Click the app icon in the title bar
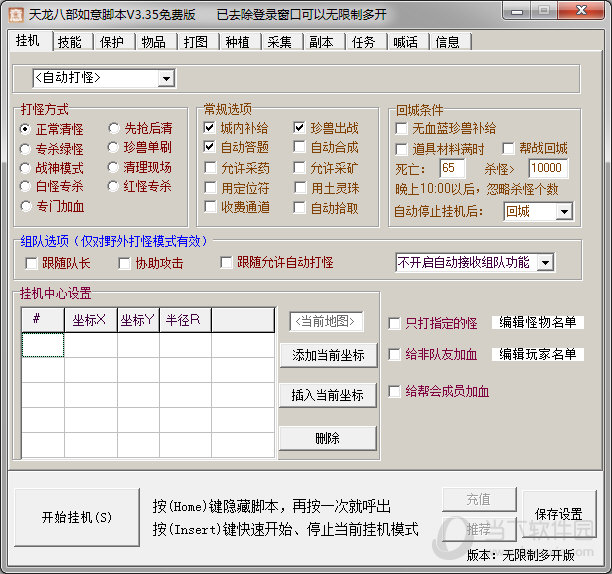The width and height of the screenshot is (612, 574). [16, 15]
